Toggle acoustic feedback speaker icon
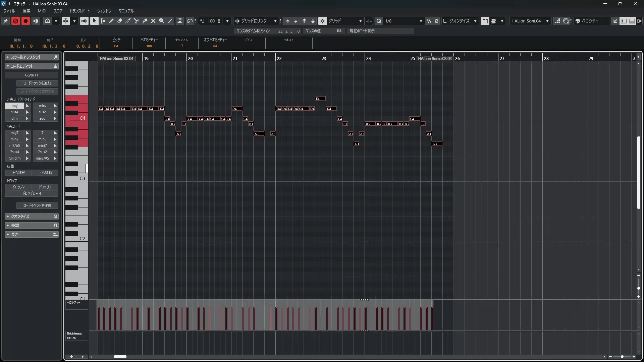This screenshot has width=644, height=362. 84,21
